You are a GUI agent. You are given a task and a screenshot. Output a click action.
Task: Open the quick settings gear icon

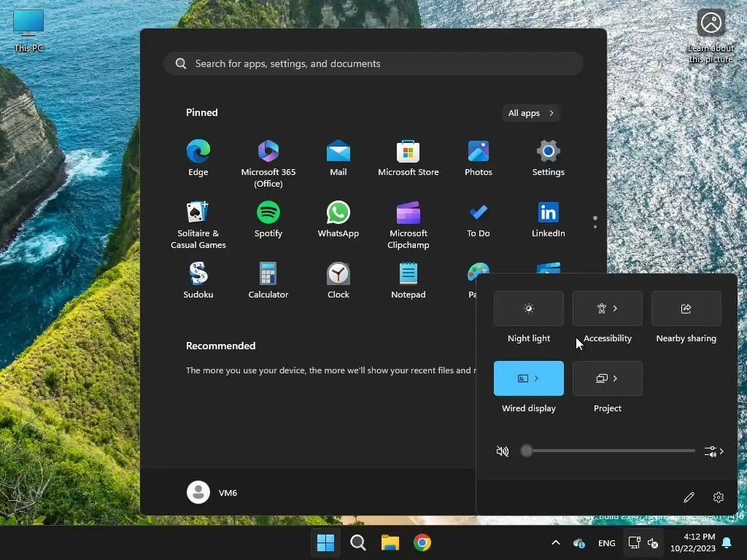point(719,497)
